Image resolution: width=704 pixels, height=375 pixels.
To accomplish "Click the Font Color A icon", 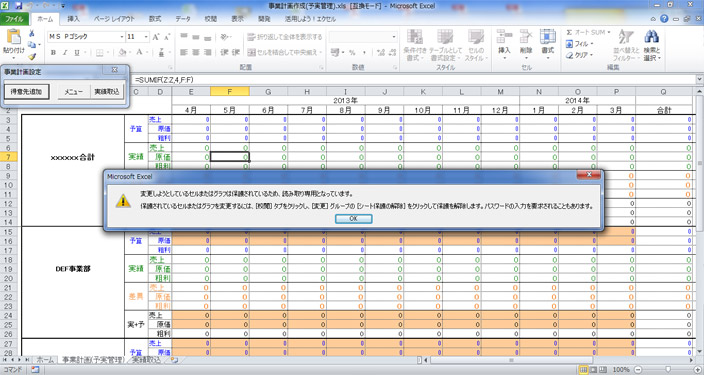I will tap(140, 53).
